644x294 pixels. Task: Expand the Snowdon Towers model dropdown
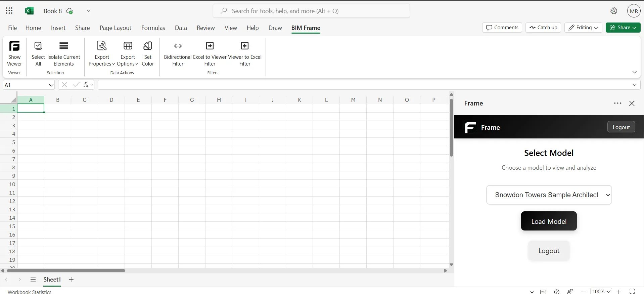click(x=549, y=195)
